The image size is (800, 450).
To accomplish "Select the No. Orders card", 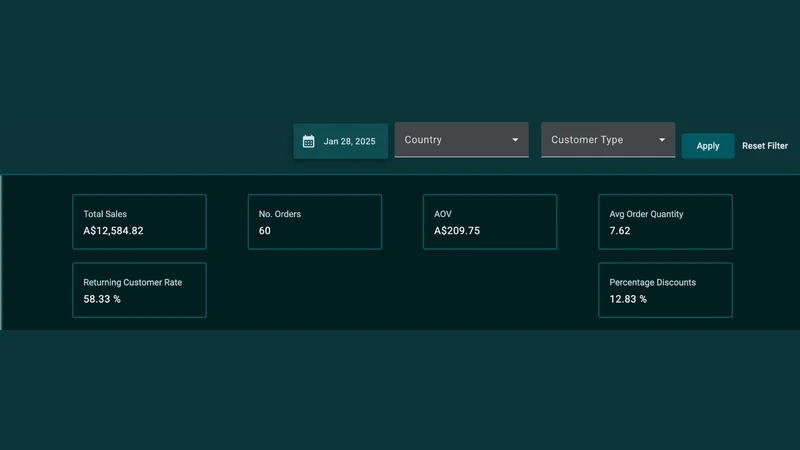I will 315,222.
